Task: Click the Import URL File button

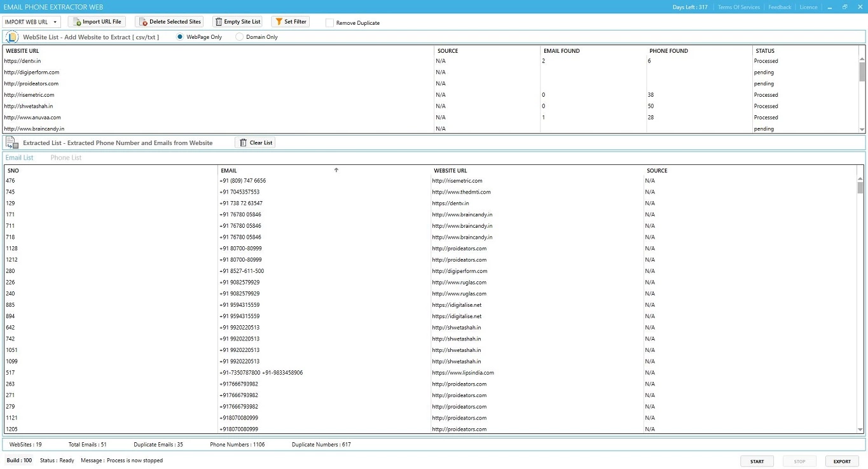Action: click(97, 22)
